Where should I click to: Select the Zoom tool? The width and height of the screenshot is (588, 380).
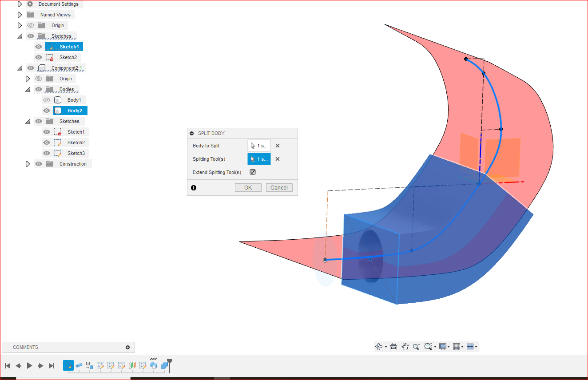tap(416, 347)
